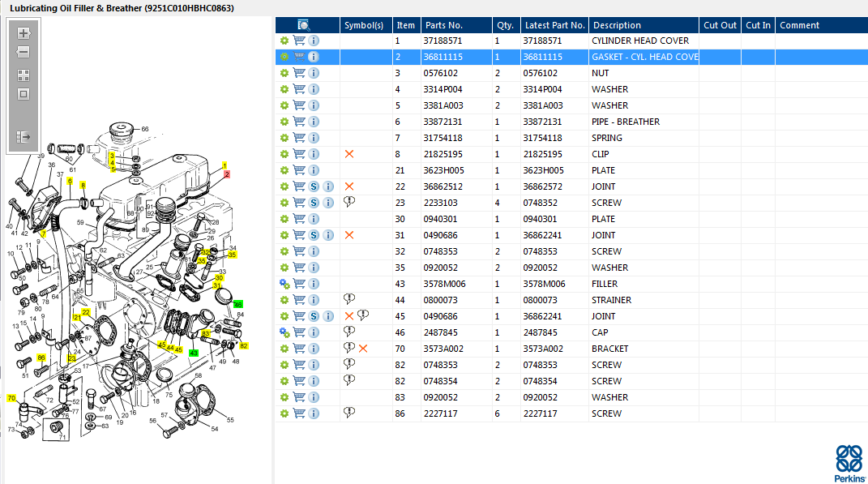This screenshot has height=484, width=868.
Task: Click the Qty. column header
Action: pos(506,25)
